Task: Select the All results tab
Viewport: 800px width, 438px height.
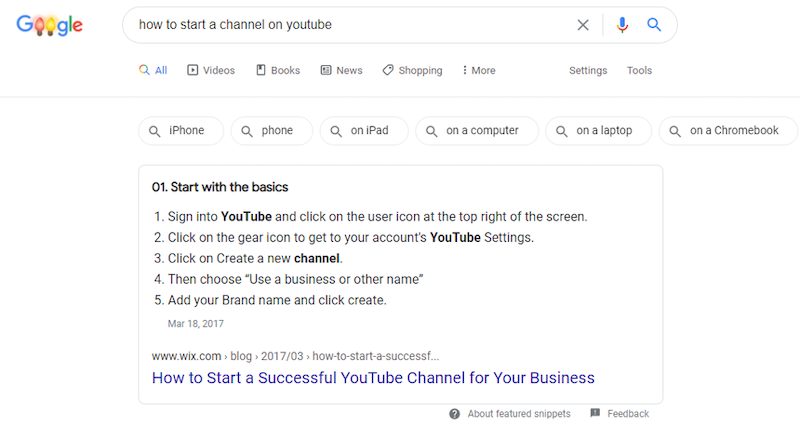Action: (x=153, y=71)
